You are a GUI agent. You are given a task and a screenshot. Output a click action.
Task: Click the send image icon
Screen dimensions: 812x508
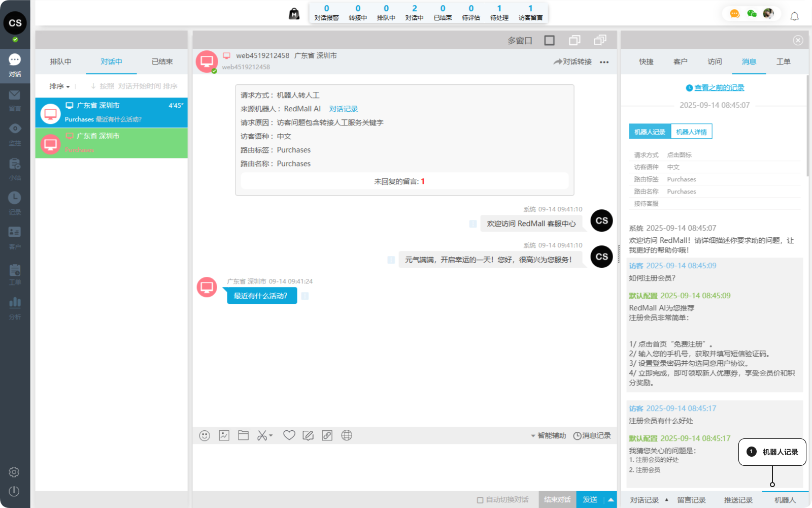[x=224, y=435]
